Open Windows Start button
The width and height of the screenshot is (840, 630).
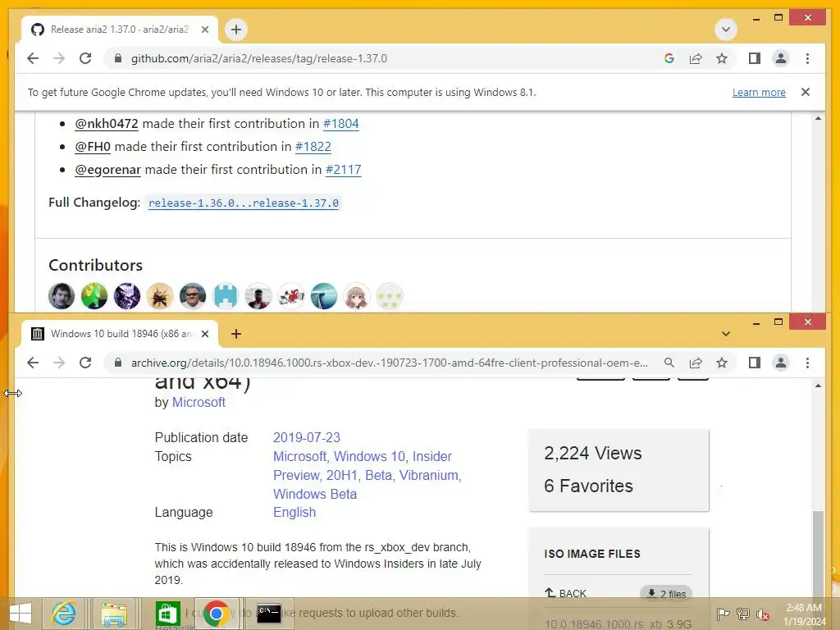(21, 614)
